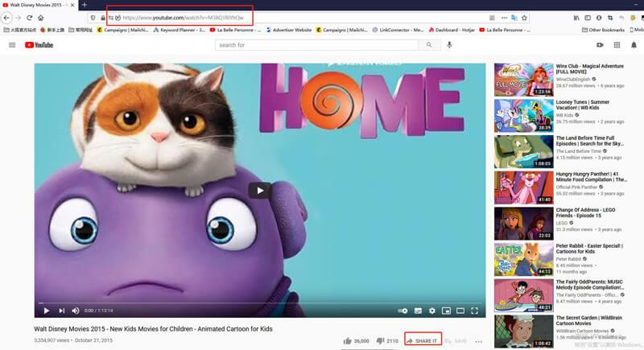This screenshot has width=644, height=350.
Task: Open the notifications bell
Action: pyautogui.click(x=634, y=45)
